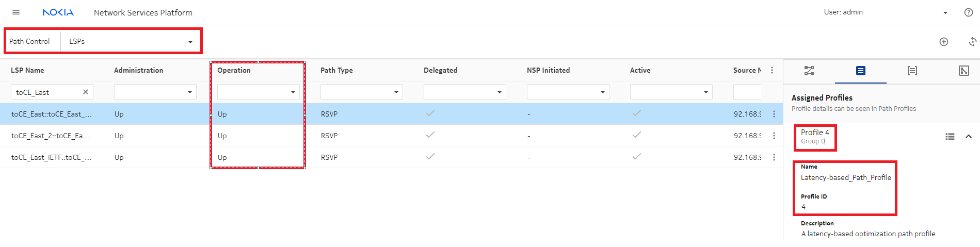This screenshot has width=980, height=247.
Task: Open the user admin dropdown arrow
Action: pyautogui.click(x=945, y=13)
